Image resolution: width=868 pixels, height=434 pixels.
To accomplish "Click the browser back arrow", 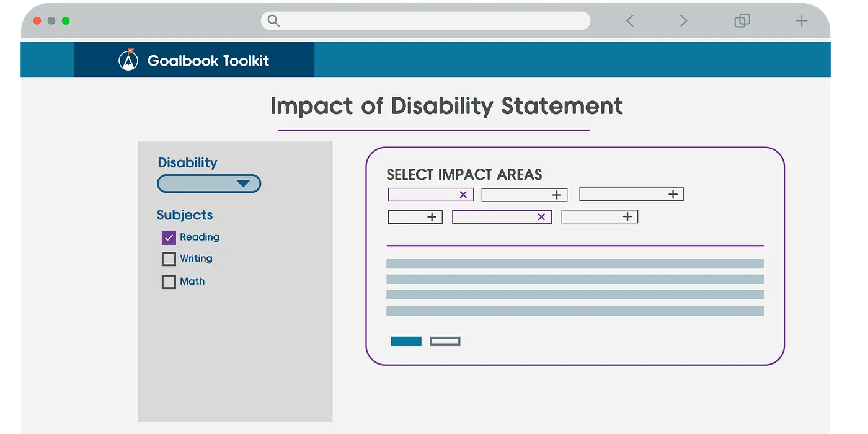I will 629,20.
